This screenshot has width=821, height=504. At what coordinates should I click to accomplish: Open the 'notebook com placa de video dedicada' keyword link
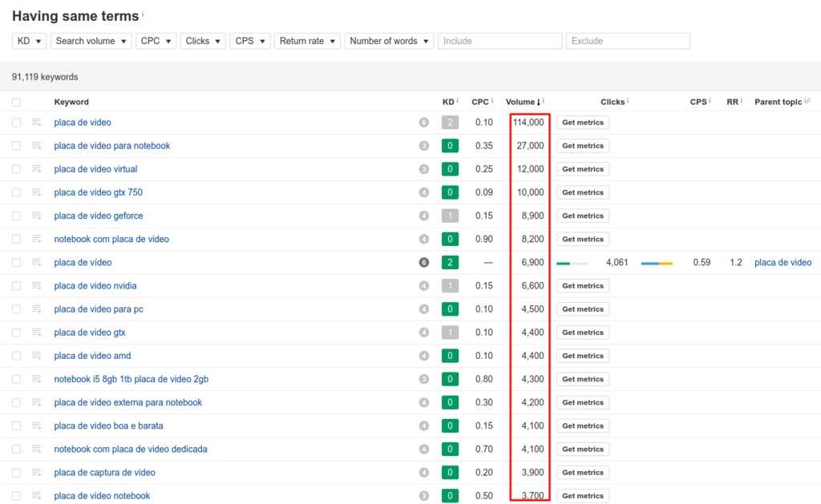click(x=131, y=449)
